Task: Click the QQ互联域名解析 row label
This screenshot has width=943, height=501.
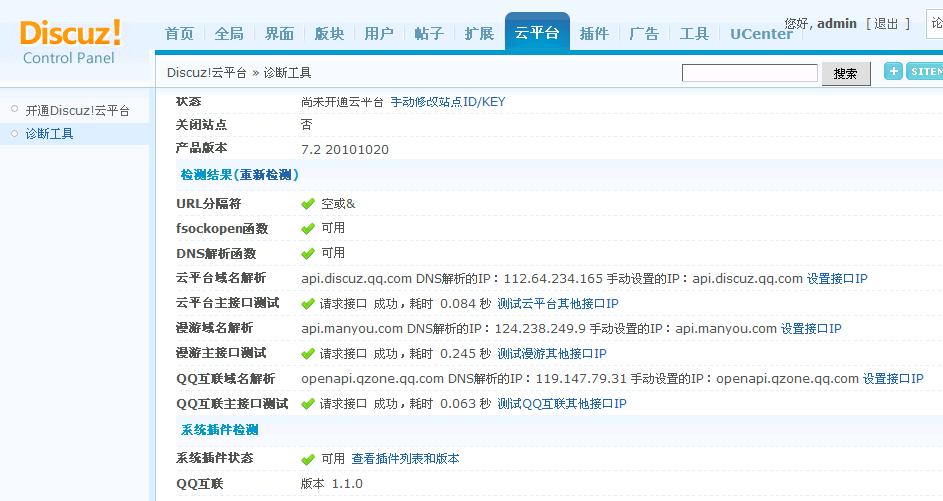Action: tap(226, 378)
